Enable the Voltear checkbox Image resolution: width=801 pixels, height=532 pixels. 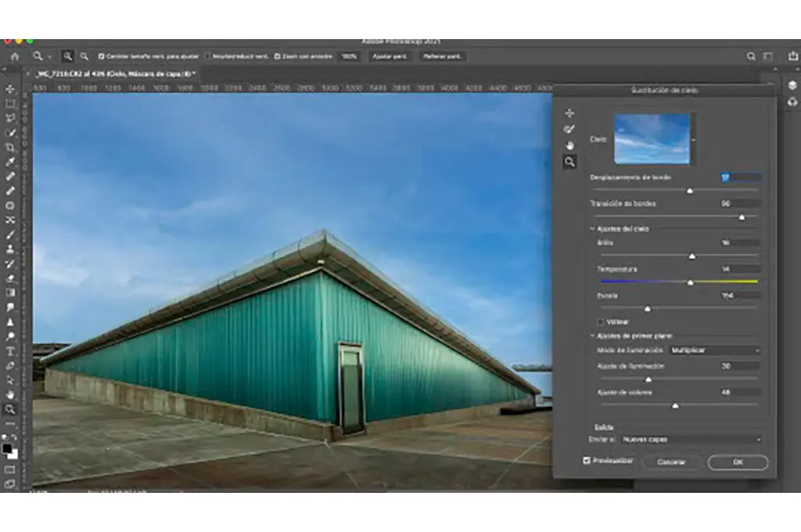[x=600, y=322]
